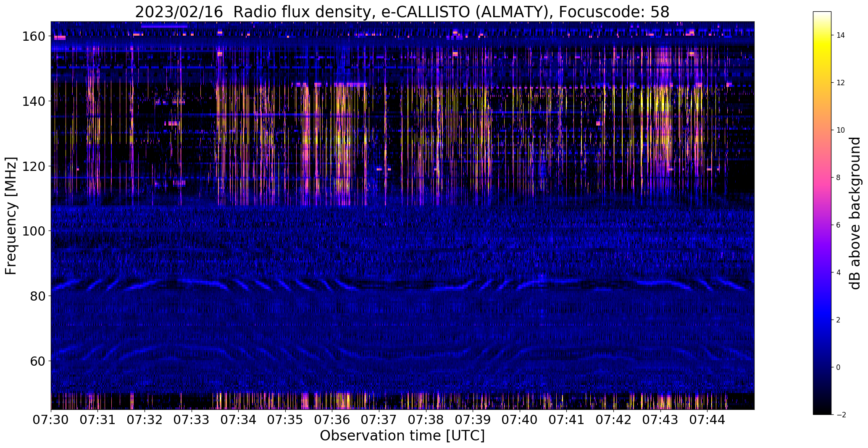868x448 pixels.
Task: Click the 07:33 time tick label
Action: 192,420
